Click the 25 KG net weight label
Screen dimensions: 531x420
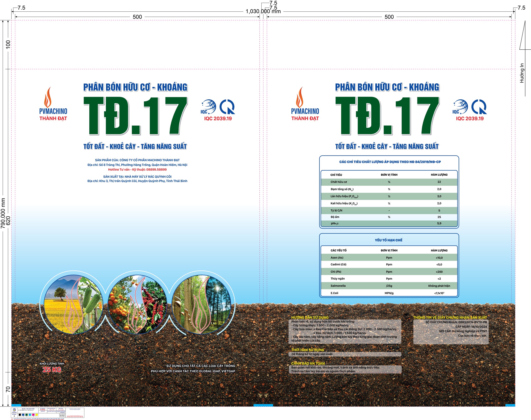coord(52,369)
